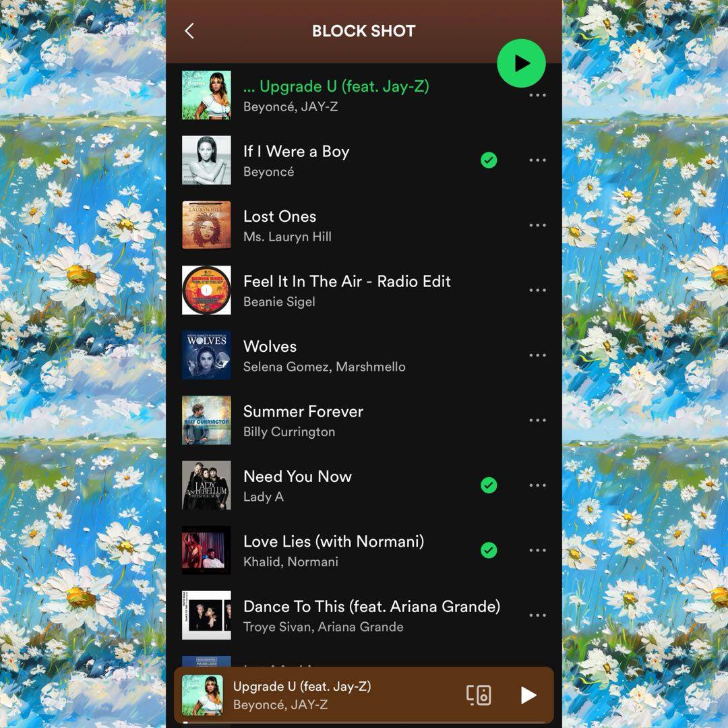This screenshot has width=728, height=728.
Task: Select artist text "Selena Gomez, Marshmello"
Action: [x=324, y=367]
